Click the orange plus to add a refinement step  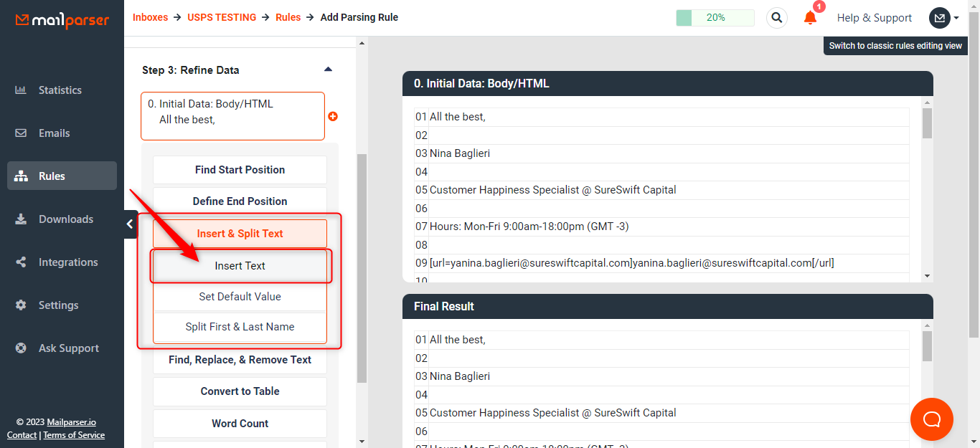pyautogui.click(x=333, y=116)
